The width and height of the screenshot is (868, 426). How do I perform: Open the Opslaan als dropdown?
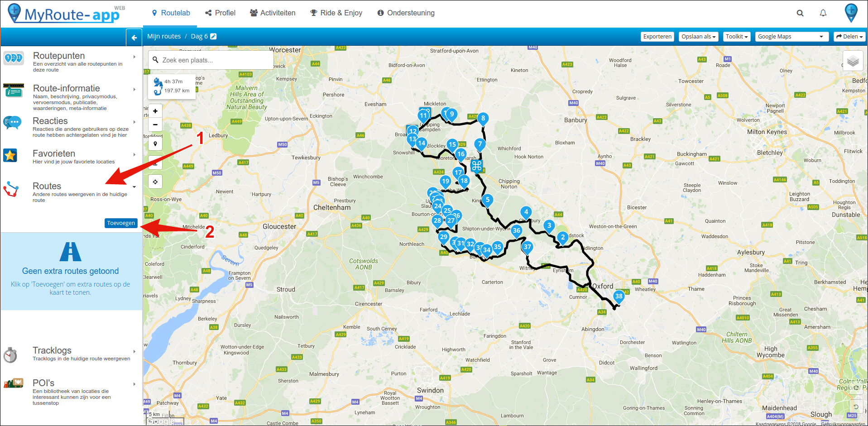(x=699, y=37)
